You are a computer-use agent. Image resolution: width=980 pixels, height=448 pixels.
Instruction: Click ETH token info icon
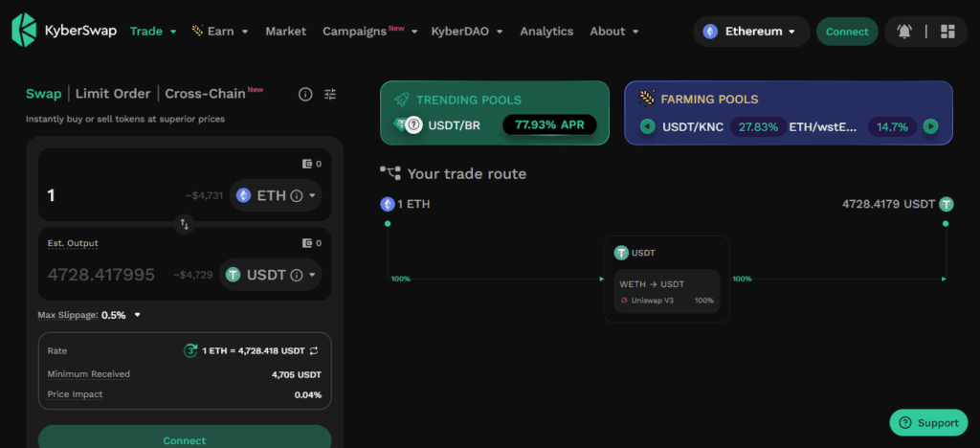pyautogui.click(x=297, y=195)
